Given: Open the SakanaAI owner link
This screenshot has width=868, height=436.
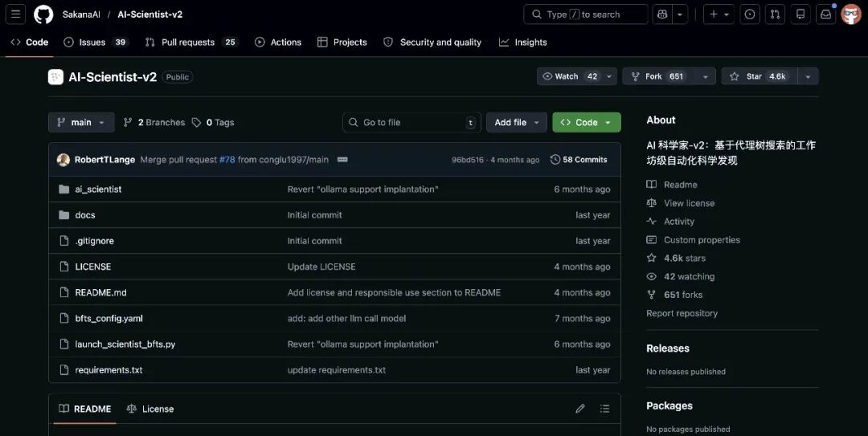Looking at the screenshot, I should tap(81, 14).
